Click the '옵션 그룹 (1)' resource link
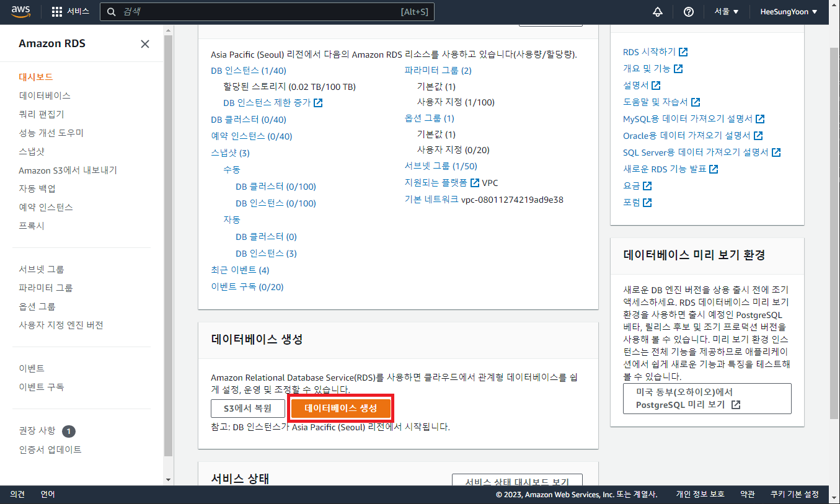This screenshot has width=840, height=504. (429, 118)
